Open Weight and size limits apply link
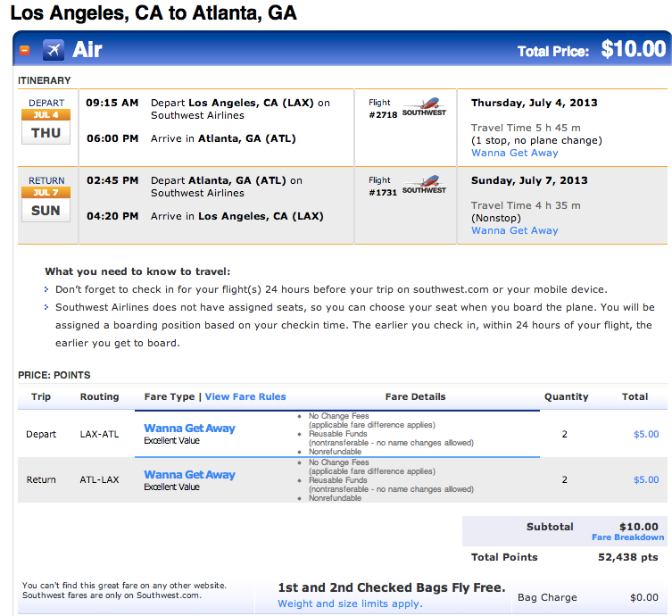672x616 pixels. point(350,604)
